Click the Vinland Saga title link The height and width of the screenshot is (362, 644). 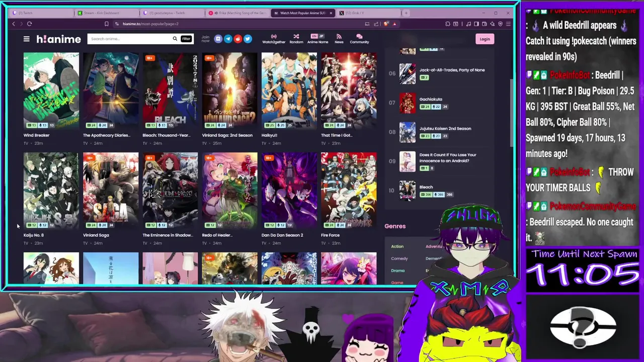(x=96, y=235)
